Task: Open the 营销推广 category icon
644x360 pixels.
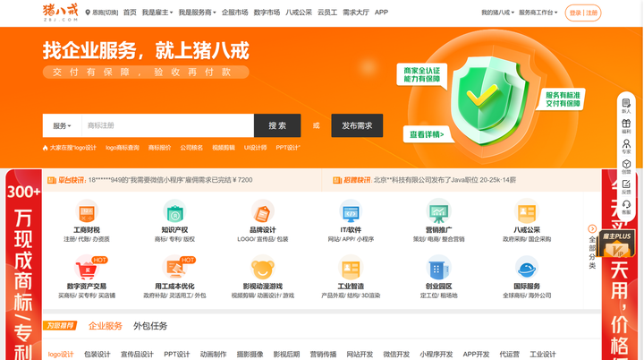Action: (438, 212)
